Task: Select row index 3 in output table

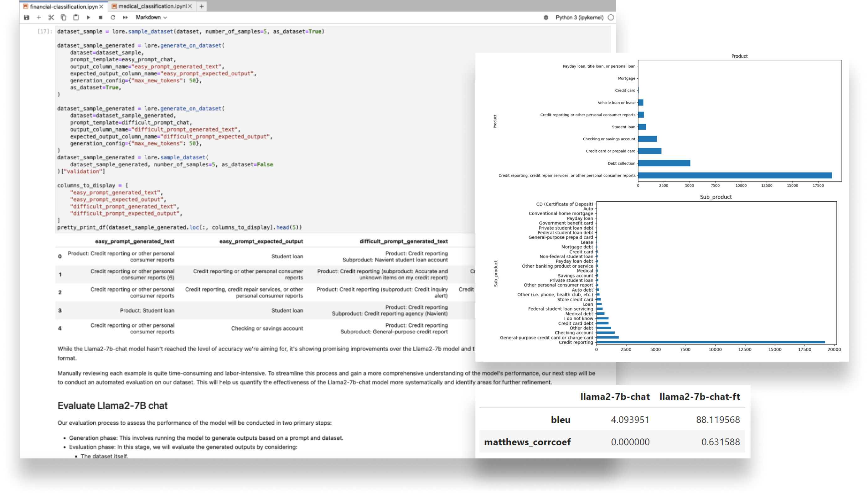Action: pos(60,310)
